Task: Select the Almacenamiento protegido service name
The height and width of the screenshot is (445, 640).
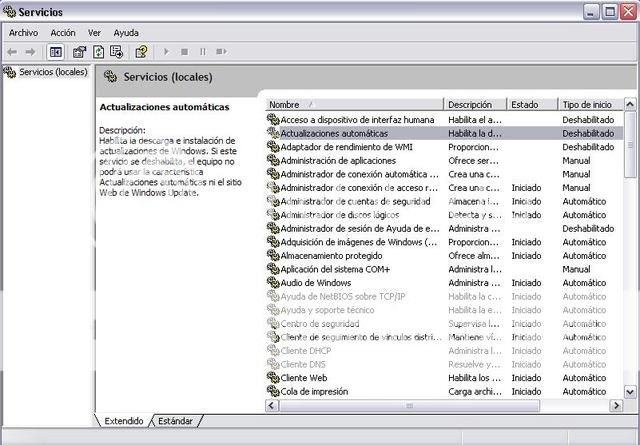Action: click(x=331, y=256)
